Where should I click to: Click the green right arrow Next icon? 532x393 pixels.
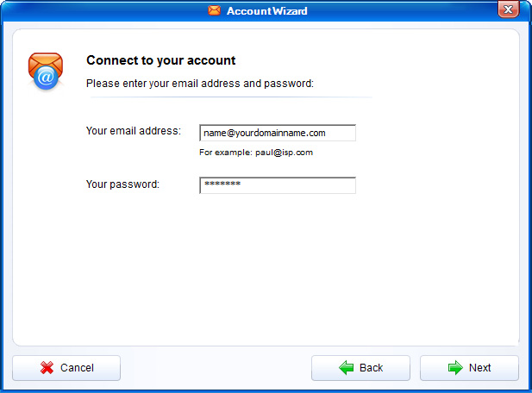pos(455,368)
